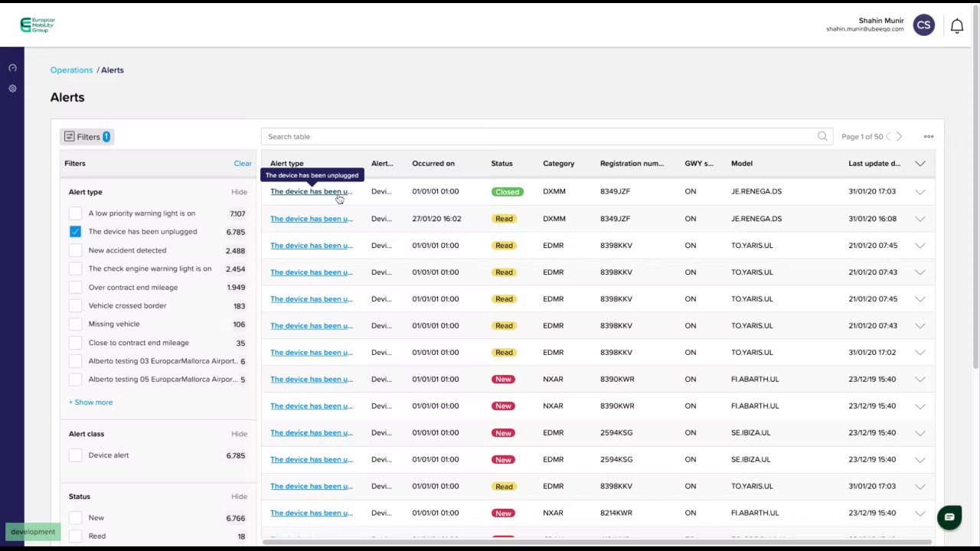Clear all applied filters
The width and height of the screenshot is (980, 551).
pos(243,163)
